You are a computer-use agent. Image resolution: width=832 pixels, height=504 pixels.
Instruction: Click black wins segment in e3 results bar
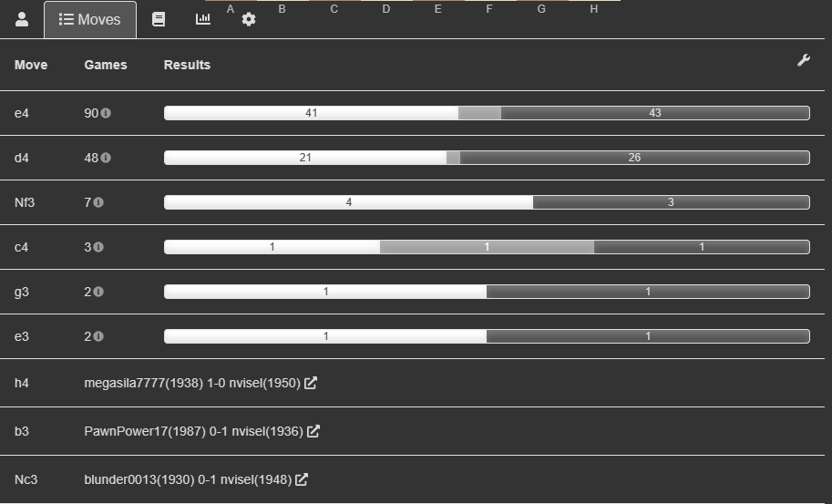648,335
